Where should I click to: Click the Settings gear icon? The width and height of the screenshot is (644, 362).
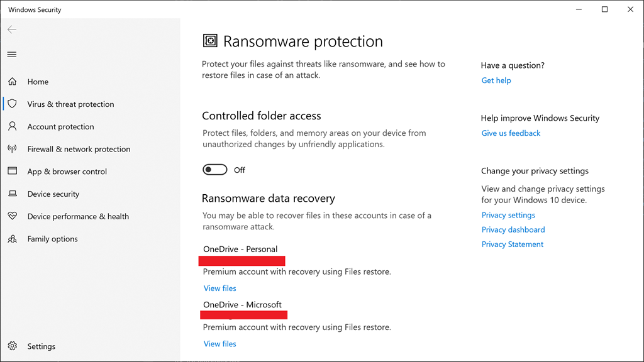pos(13,346)
